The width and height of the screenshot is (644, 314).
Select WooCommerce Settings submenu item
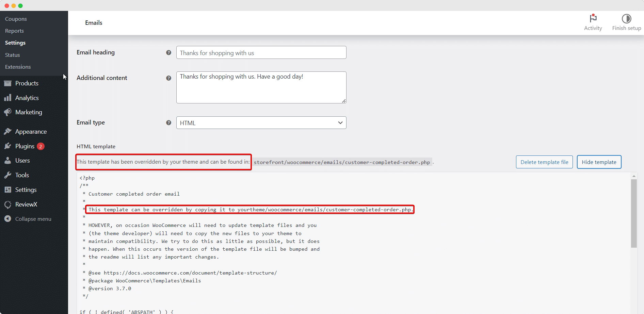(x=15, y=43)
